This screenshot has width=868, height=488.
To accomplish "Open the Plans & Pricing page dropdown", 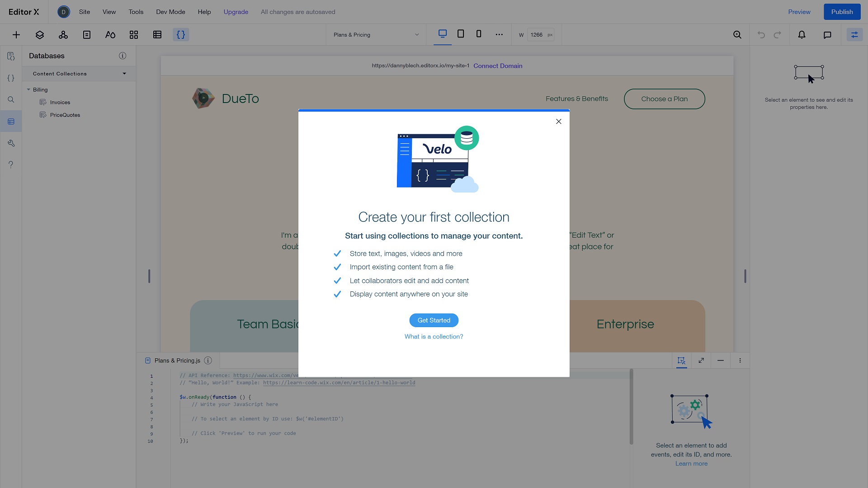I will pyautogui.click(x=376, y=35).
